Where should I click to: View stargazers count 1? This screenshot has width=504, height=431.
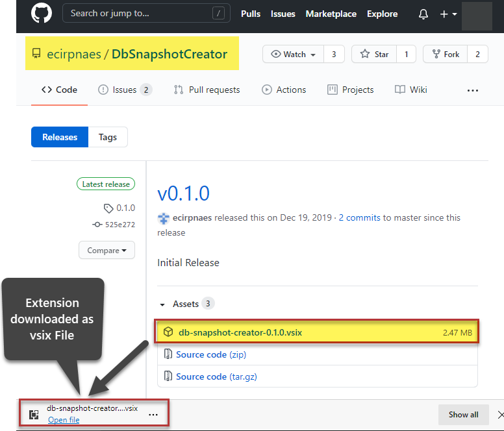point(407,55)
